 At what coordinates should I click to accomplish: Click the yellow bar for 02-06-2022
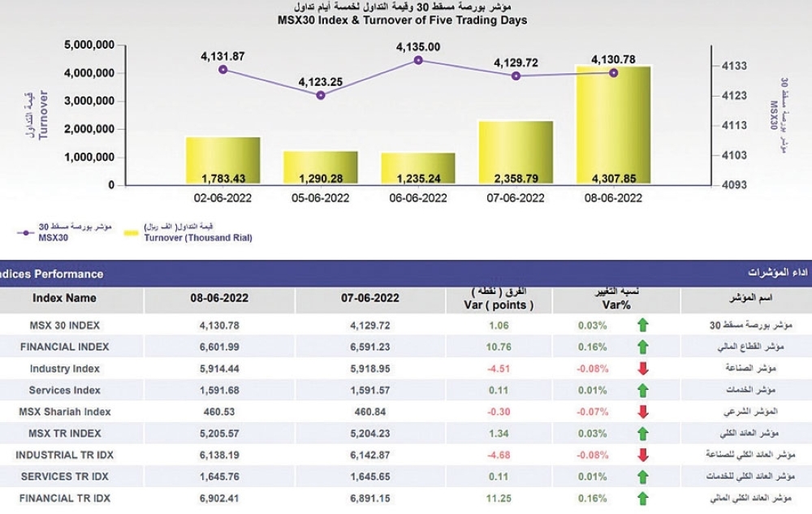tap(211, 161)
